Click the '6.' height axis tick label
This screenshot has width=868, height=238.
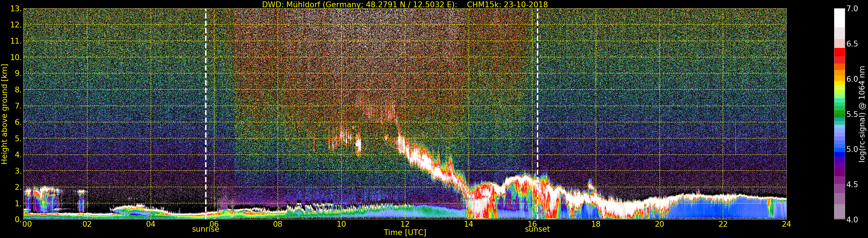[18, 122]
